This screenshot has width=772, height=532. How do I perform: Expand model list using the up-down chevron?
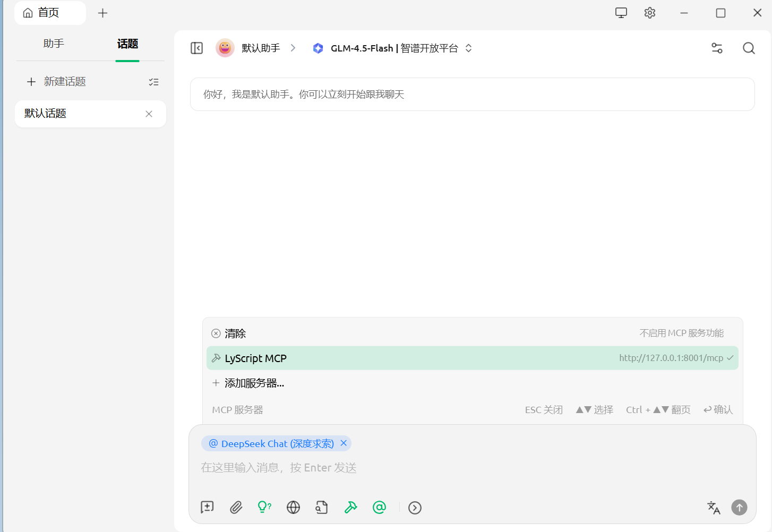(x=468, y=48)
